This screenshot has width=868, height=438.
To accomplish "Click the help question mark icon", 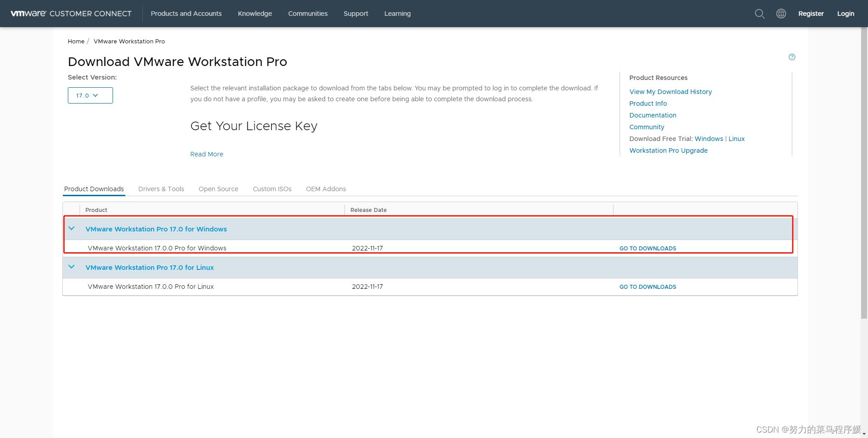I will 792,57.
